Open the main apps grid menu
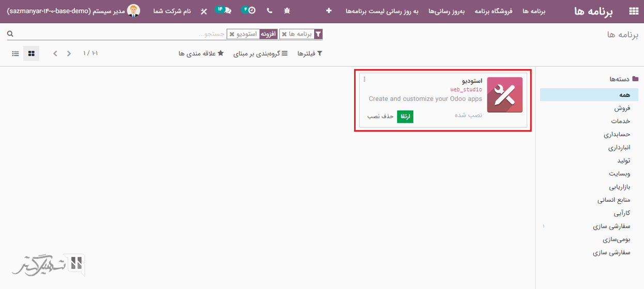 (x=633, y=11)
